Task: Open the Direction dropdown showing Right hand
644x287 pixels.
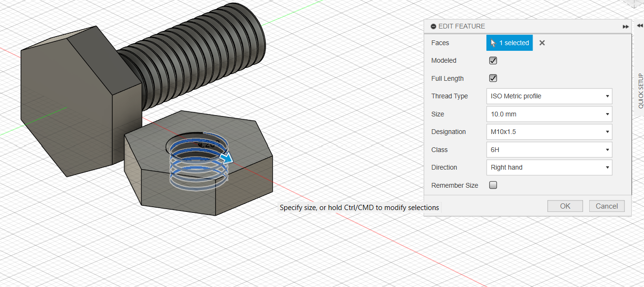Action: [549, 167]
